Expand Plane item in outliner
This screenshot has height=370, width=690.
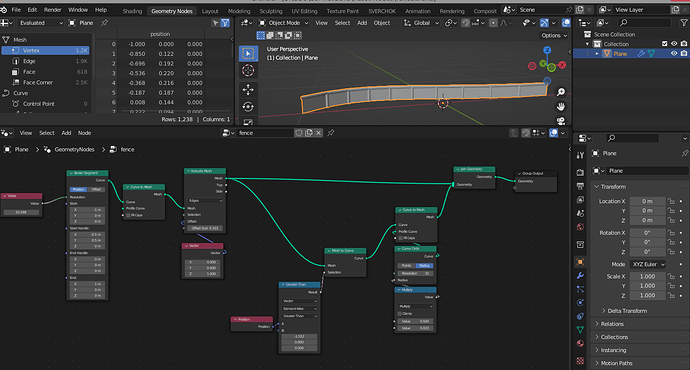pos(597,54)
